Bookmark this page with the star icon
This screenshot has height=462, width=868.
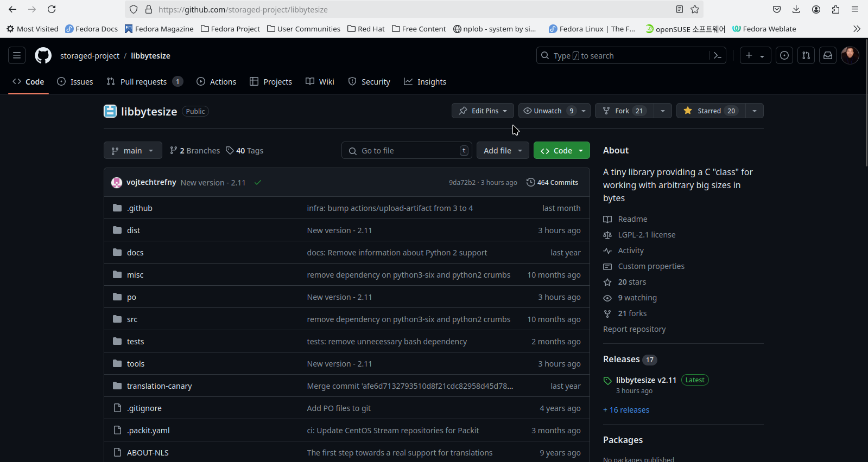[695, 9]
